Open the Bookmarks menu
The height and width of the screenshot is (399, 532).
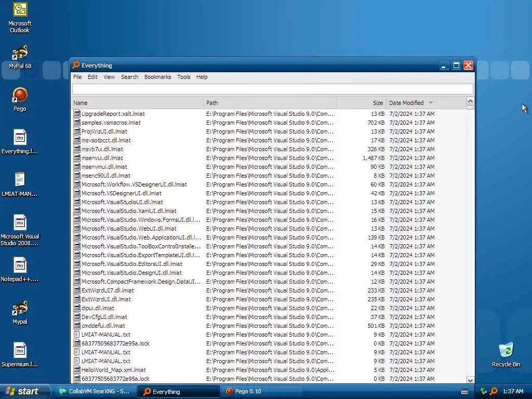pyautogui.click(x=157, y=77)
